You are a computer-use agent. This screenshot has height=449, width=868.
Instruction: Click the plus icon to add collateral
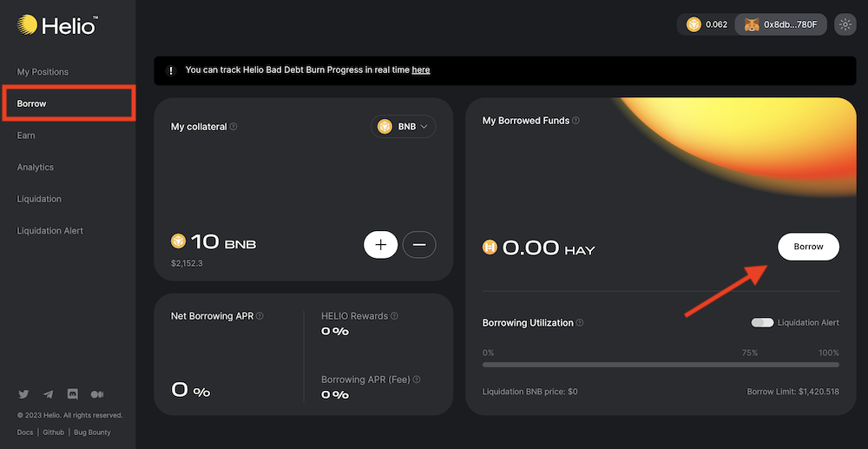point(380,245)
